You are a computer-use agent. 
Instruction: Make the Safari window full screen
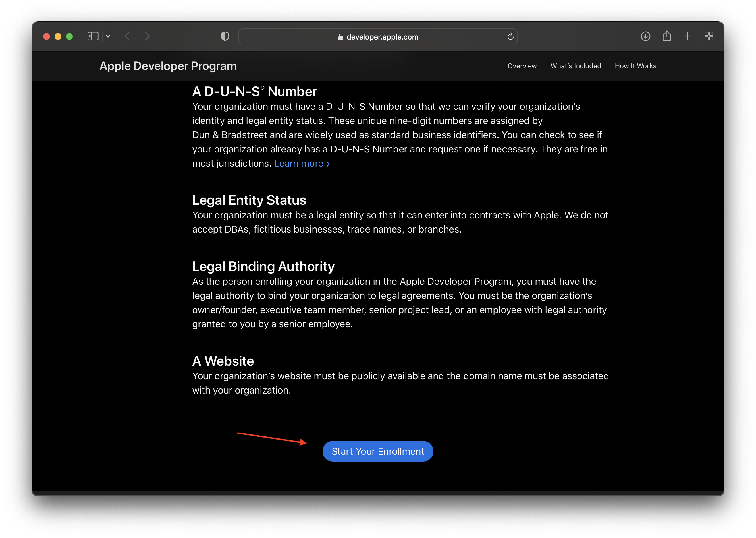point(69,36)
